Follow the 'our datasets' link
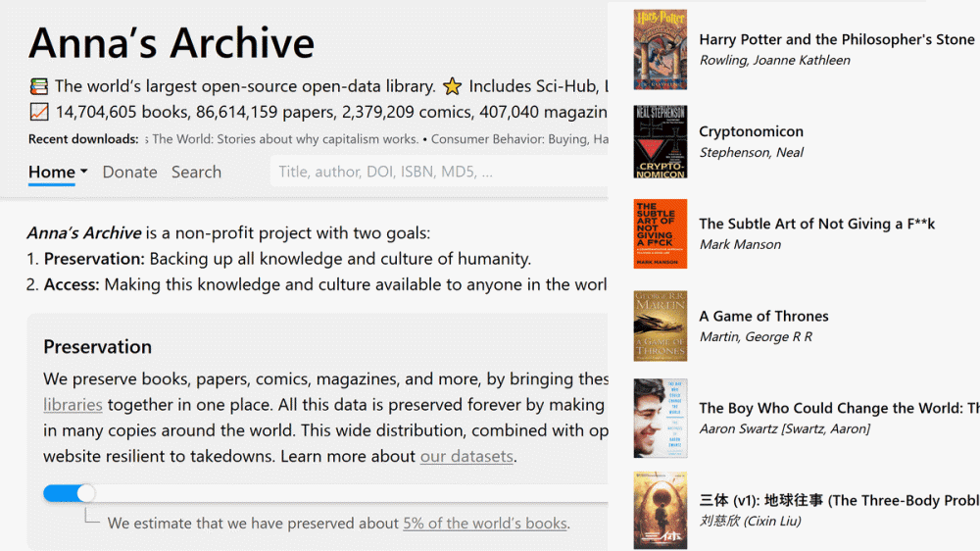980x551 pixels. point(466,456)
